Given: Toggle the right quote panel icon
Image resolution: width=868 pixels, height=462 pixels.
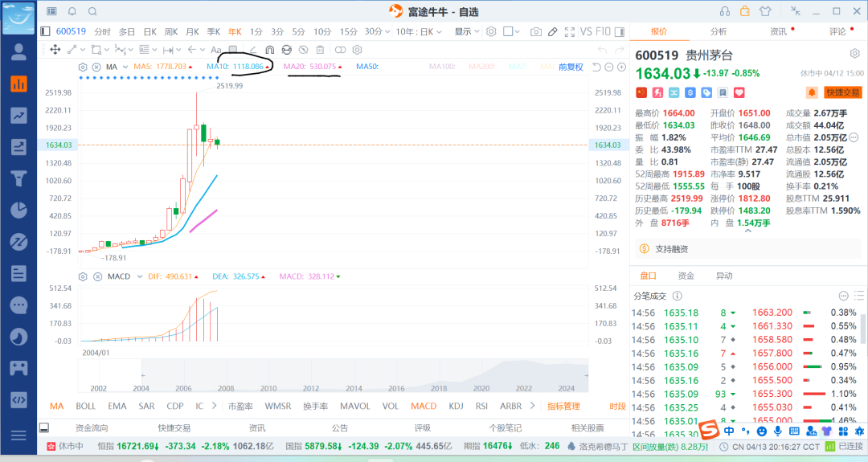Looking at the screenshot, I should [620, 32].
